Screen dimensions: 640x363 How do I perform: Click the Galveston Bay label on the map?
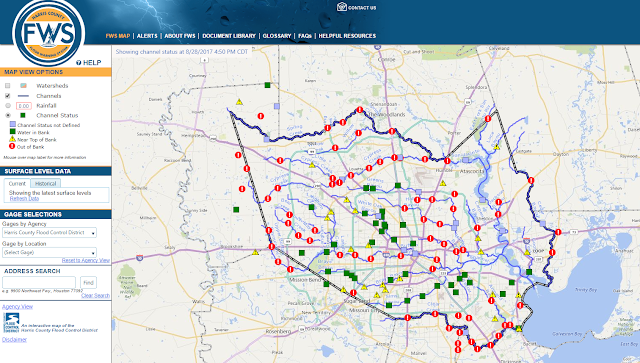click(567, 334)
